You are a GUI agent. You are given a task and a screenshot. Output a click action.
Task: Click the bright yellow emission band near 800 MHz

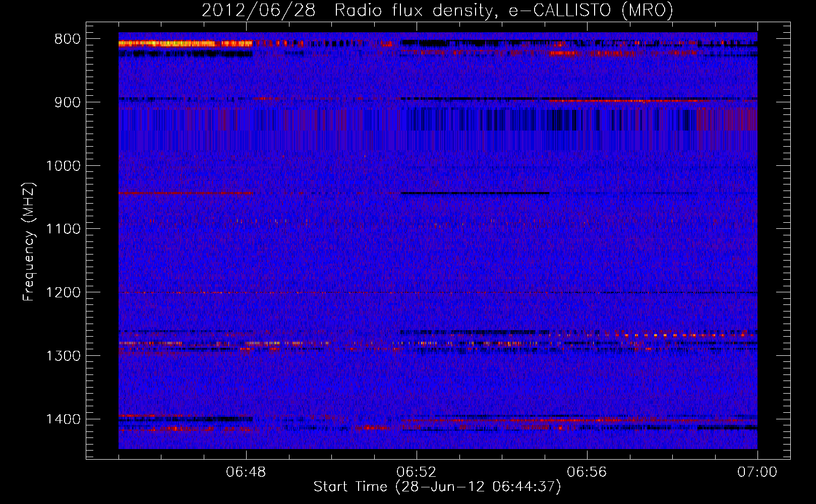point(185,44)
